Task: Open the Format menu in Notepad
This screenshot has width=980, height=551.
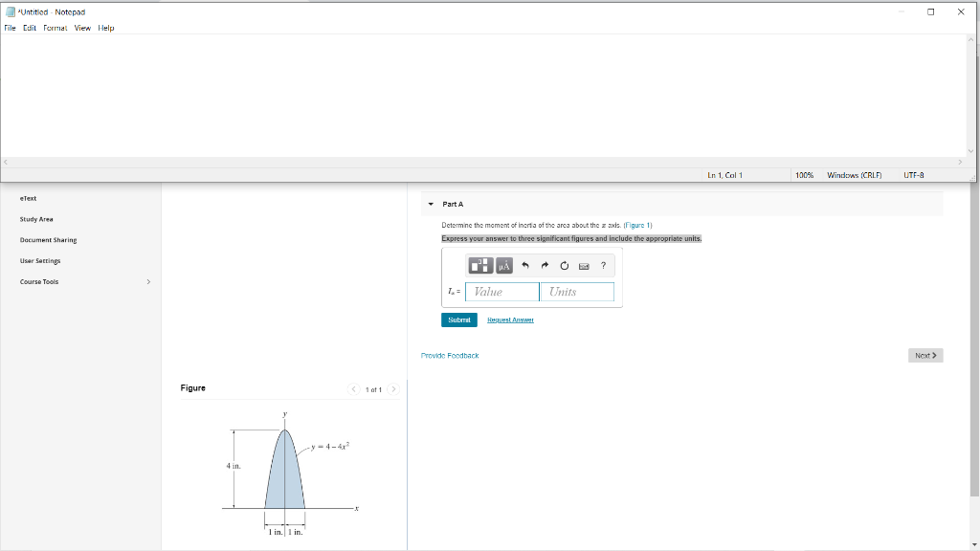Action: click(55, 28)
